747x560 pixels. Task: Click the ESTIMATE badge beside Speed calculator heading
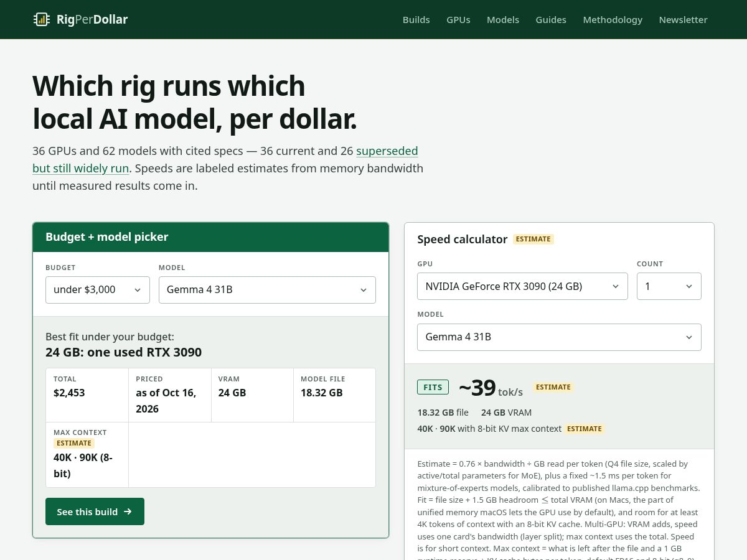[x=533, y=239]
